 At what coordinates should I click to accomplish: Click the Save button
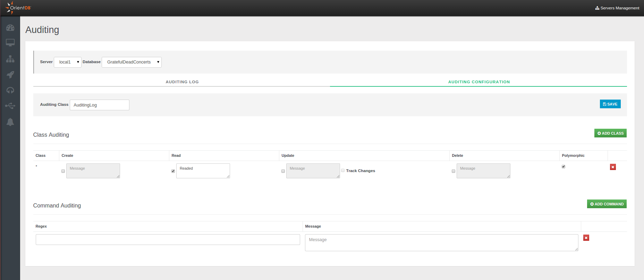[610, 104]
